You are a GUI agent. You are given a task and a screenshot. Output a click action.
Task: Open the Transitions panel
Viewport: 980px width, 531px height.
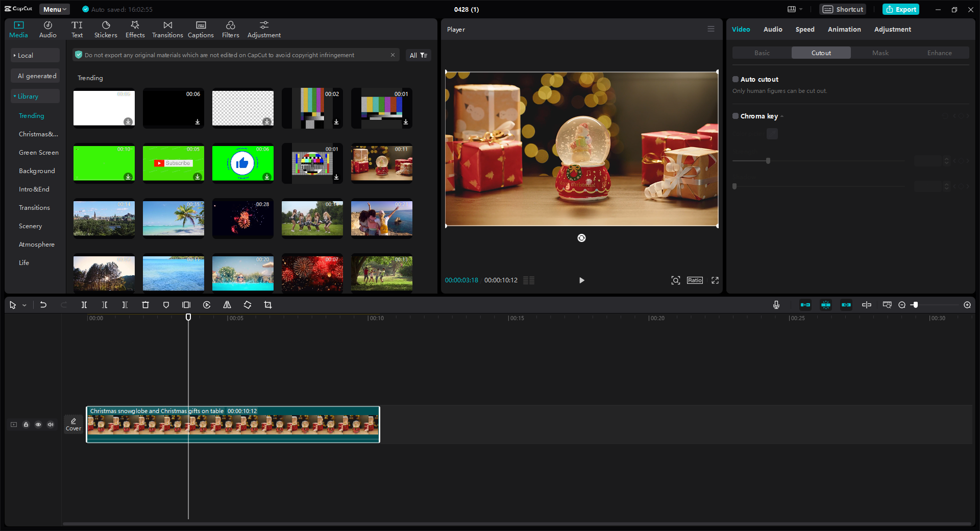click(167, 29)
